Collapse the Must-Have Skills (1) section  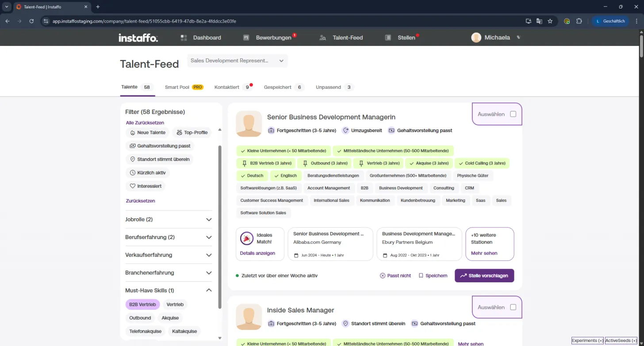[x=169, y=290]
